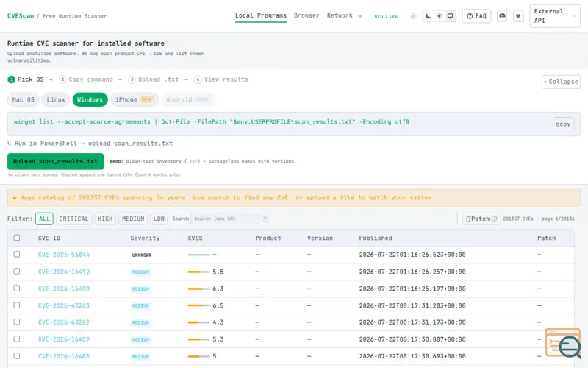Click step 2 Copy command label
Image resolution: width=588 pixels, height=368 pixels.
(x=90, y=79)
